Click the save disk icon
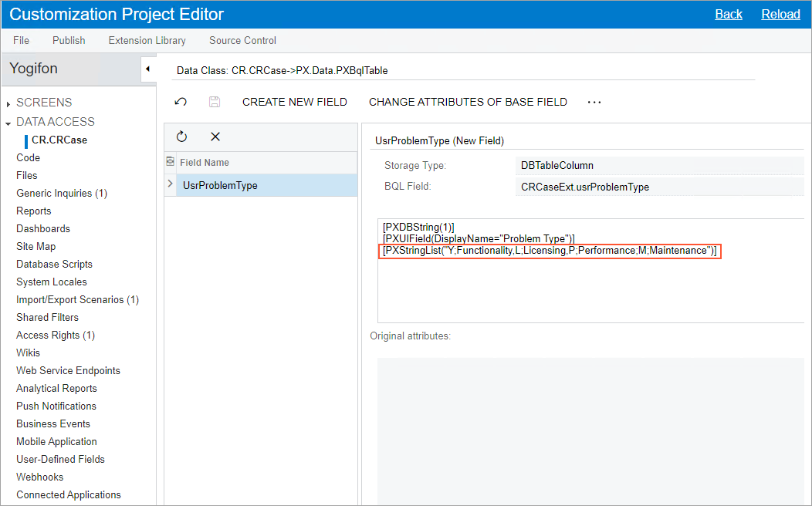Viewport: 812px width, 506px height. click(x=215, y=102)
